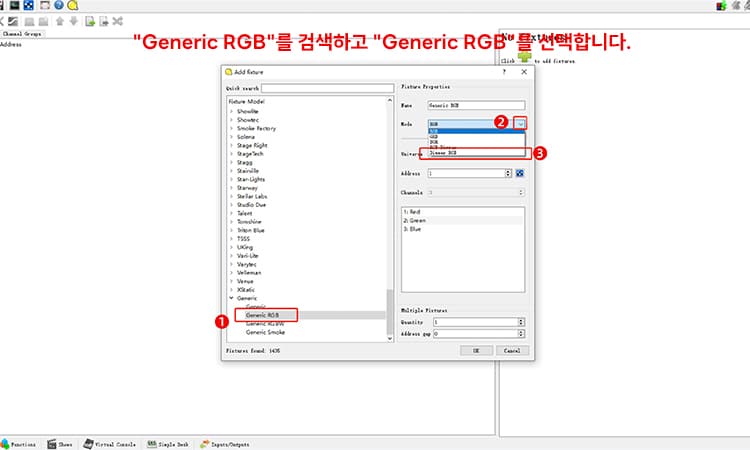The height and width of the screenshot is (450, 750).
Task: Click the Quick search field
Action: [x=328, y=88]
